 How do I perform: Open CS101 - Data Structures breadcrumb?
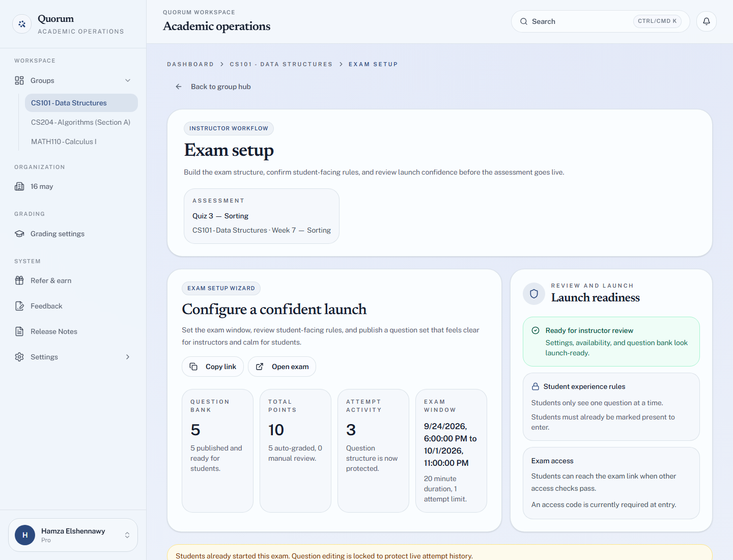tap(281, 64)
